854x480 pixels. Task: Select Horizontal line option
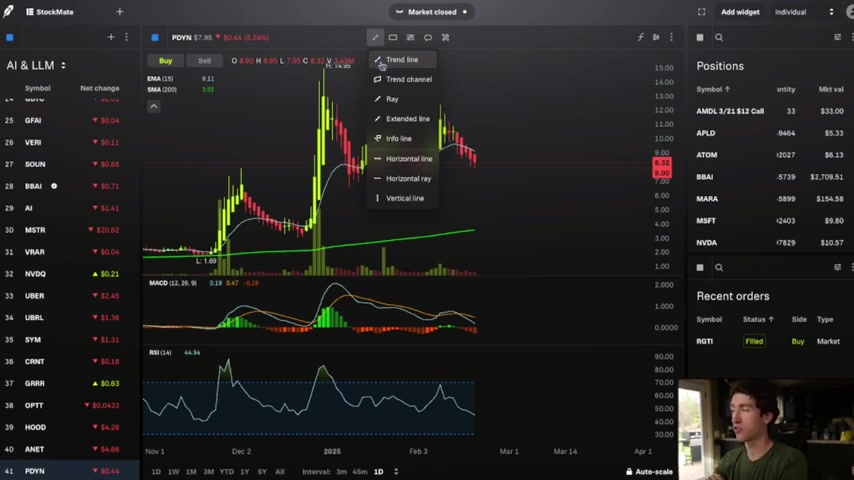403,159
